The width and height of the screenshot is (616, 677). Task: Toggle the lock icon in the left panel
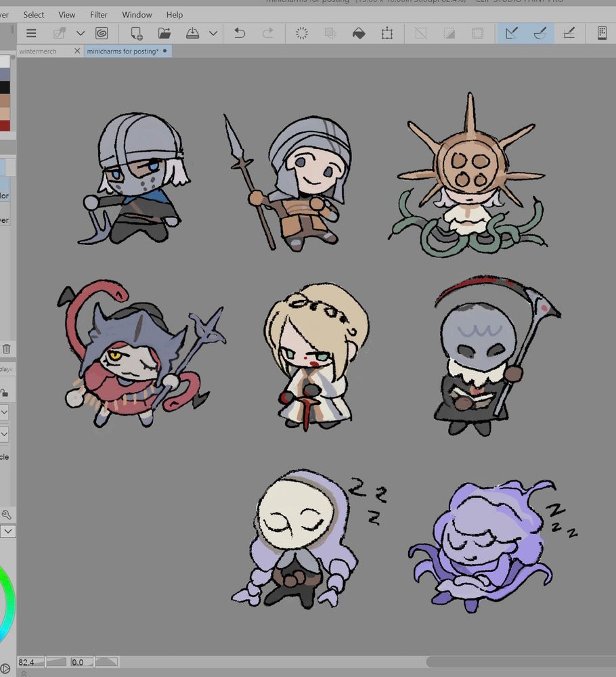pos(4,393)
